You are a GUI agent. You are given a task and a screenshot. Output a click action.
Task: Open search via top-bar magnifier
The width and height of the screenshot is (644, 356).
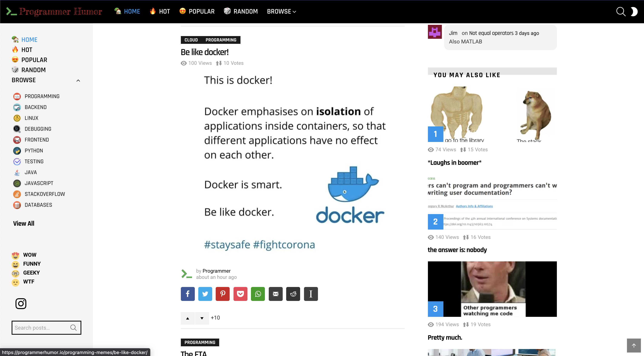point(621,11)
